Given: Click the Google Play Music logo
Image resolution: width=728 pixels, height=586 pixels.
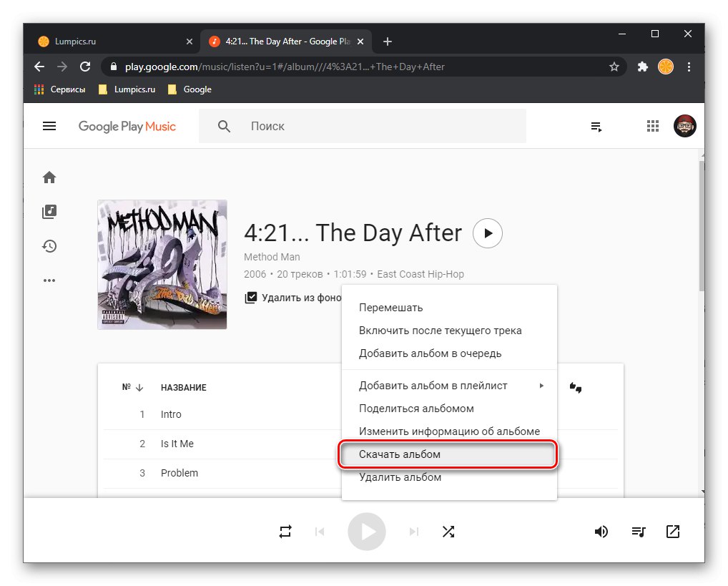Looking at the screenshot, I should coord(127,127).
